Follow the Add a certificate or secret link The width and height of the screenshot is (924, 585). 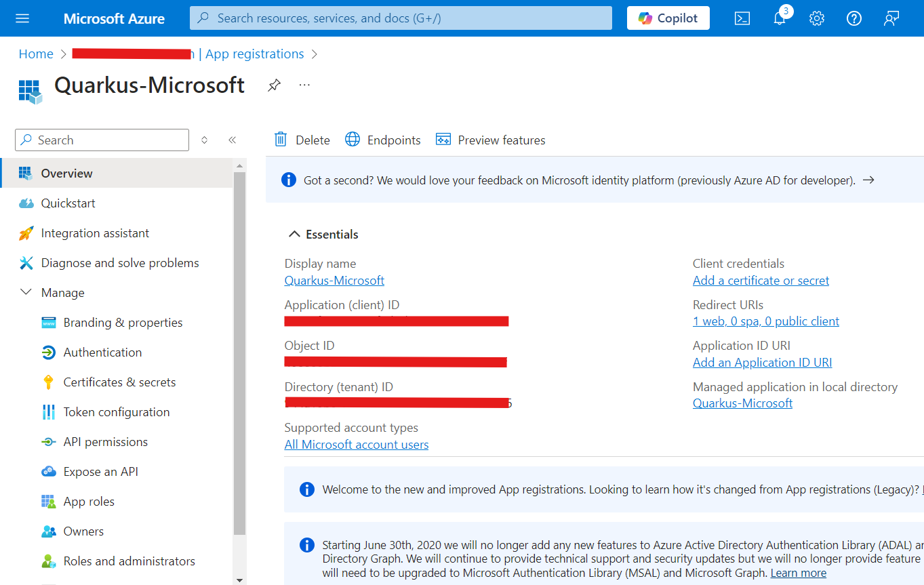[760, 280]
